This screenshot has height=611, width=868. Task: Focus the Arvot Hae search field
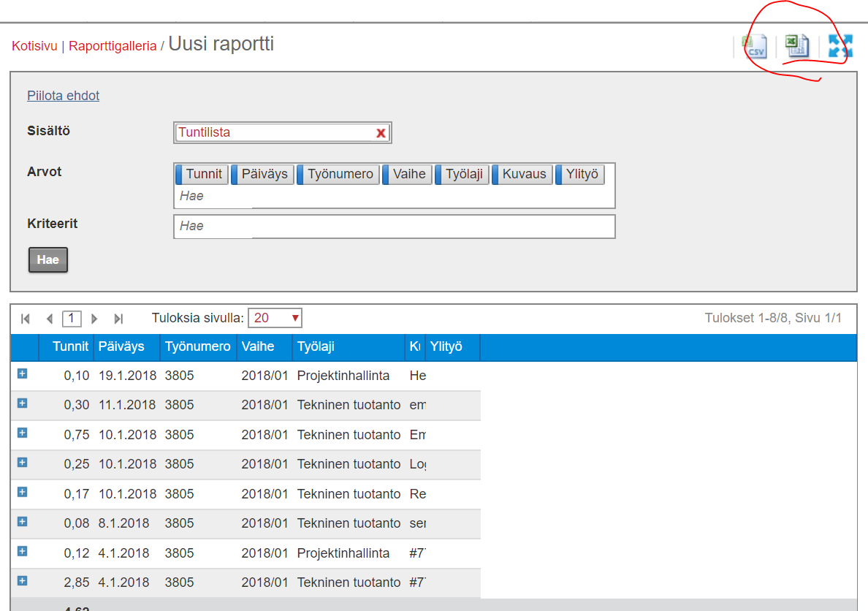tap(394, 196)
